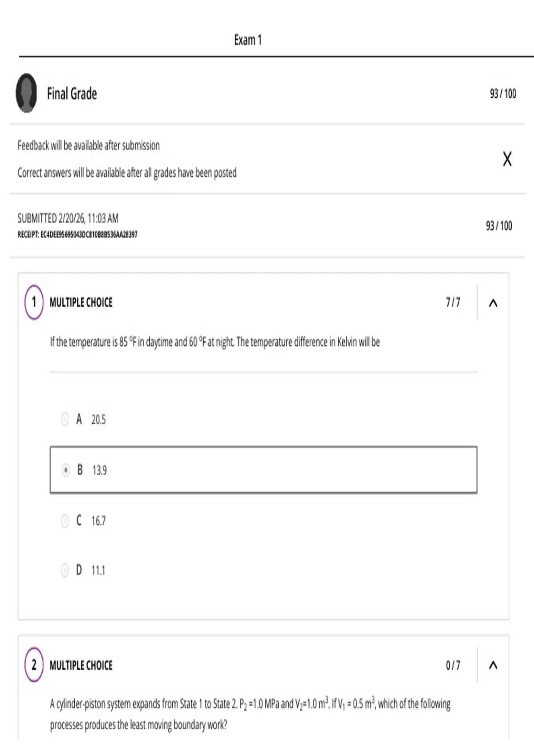
Task: Click the SUBMITTED 2/20/26 timestamp
Action: coord(68,218)
